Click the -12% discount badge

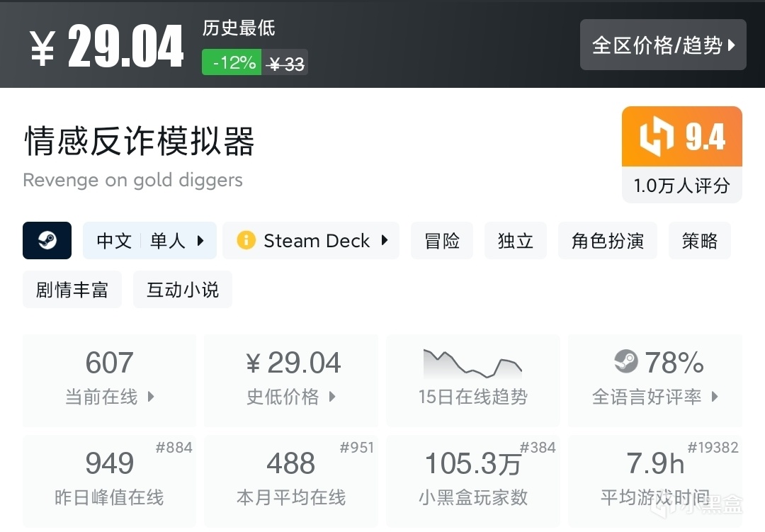tap(231, 62)
